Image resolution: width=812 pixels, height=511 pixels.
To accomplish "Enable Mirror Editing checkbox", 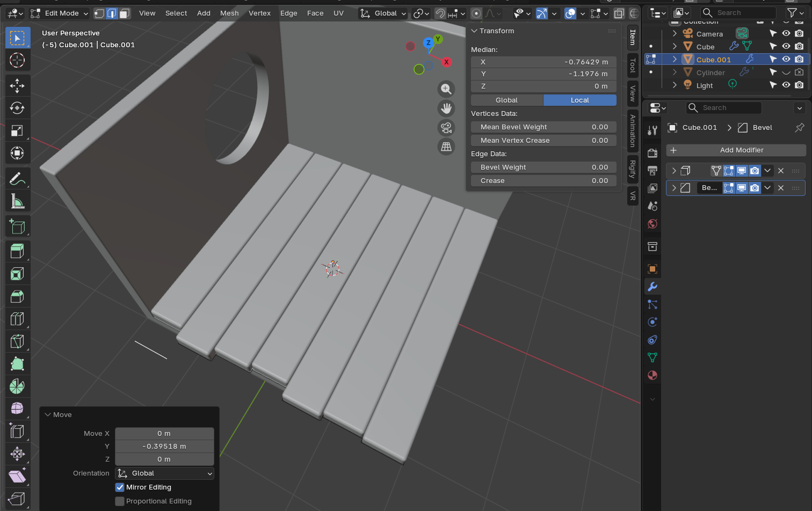I will [x=120, y=487].
